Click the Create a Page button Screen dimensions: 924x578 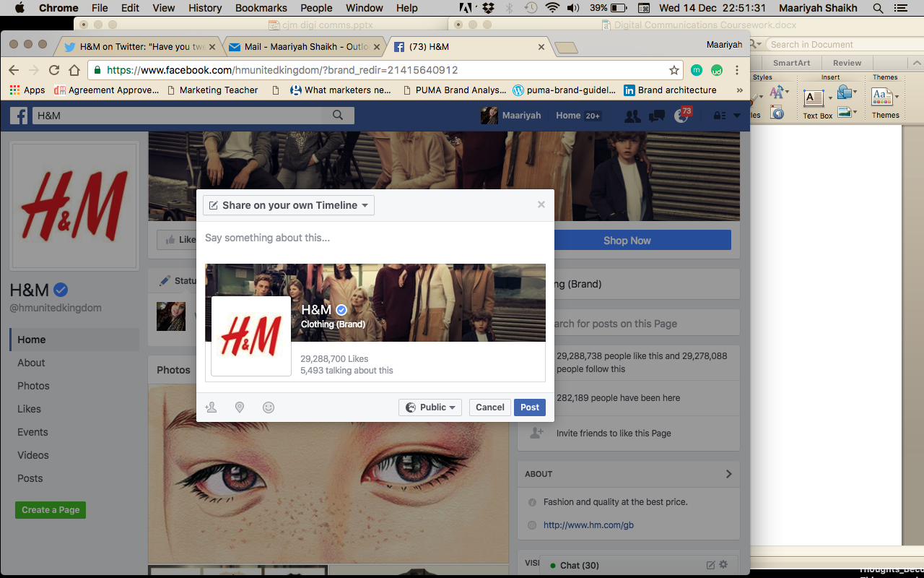coord(51,510)
